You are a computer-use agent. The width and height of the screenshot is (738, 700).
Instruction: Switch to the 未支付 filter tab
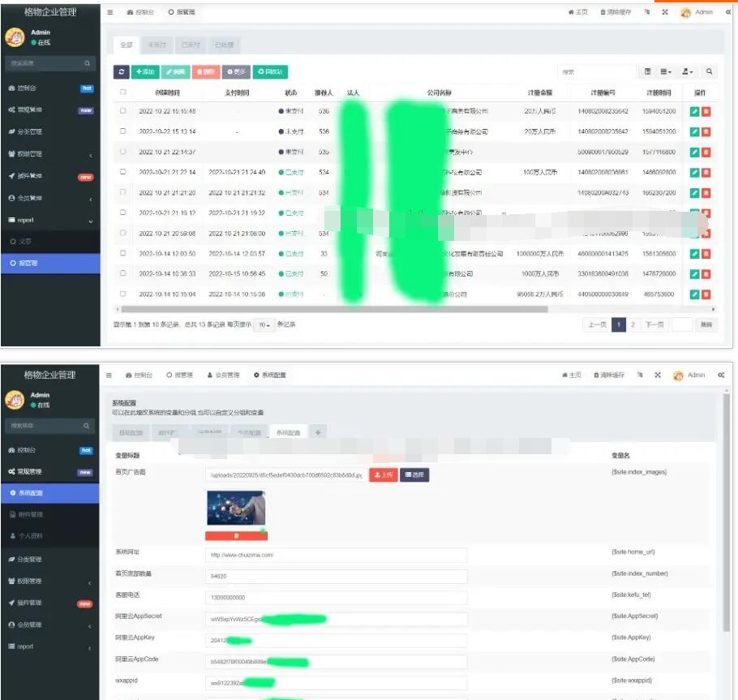click(x=157, y=45)
